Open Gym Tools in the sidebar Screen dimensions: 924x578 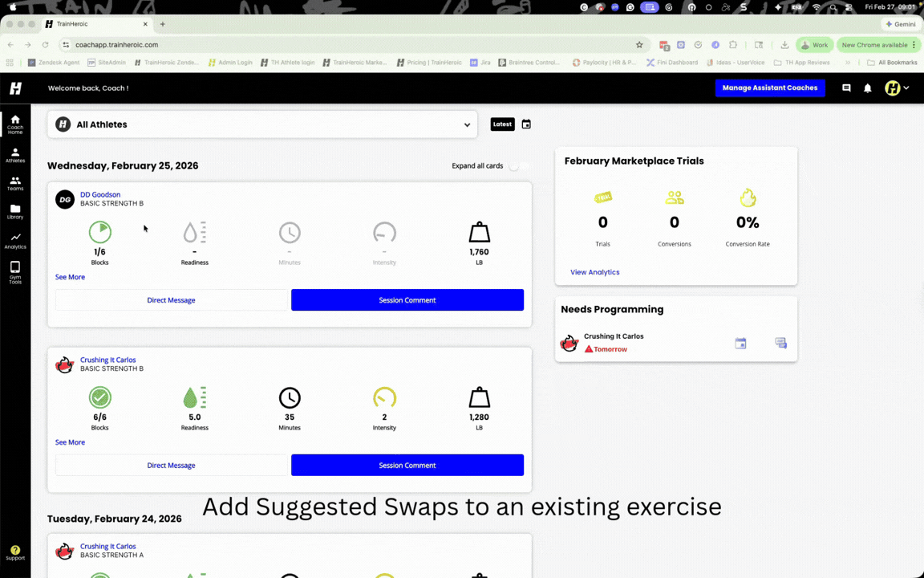click(15, 272)
